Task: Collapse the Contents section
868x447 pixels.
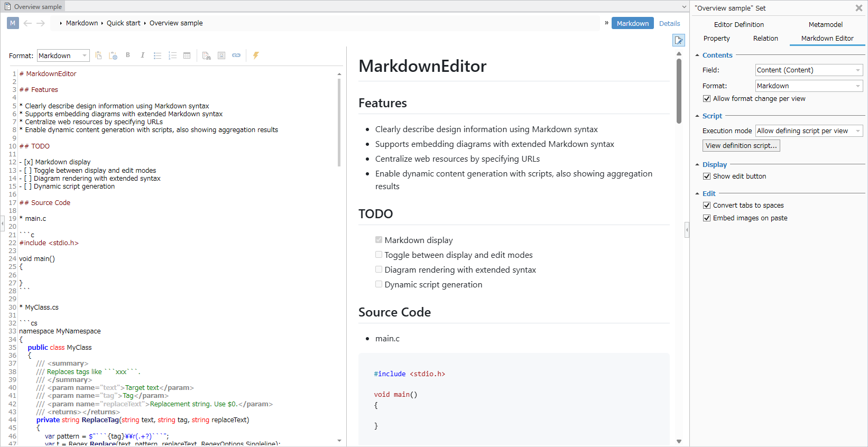Action: pos(697,55)
